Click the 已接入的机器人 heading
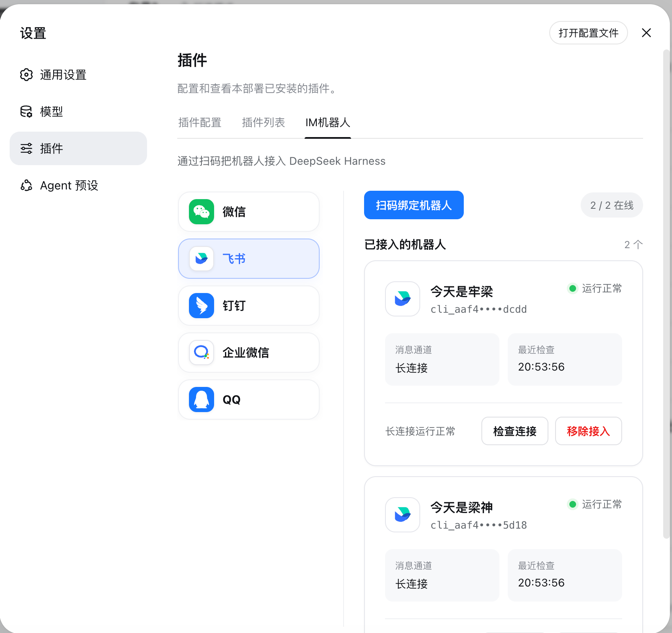The image size is (672, 633). coord(405,244)
